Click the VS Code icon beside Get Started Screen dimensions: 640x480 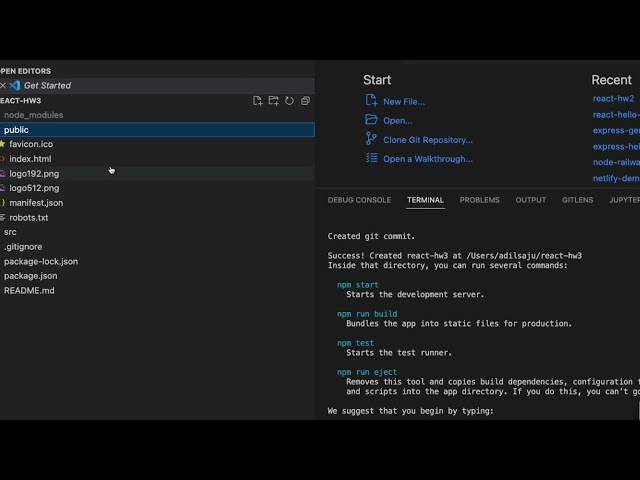click(x=15, y=85)
